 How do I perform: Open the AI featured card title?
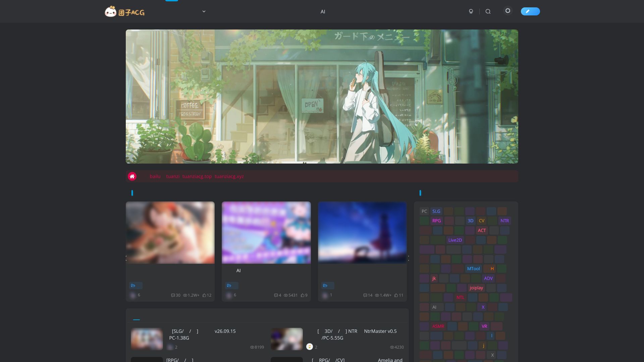[238, 270]
